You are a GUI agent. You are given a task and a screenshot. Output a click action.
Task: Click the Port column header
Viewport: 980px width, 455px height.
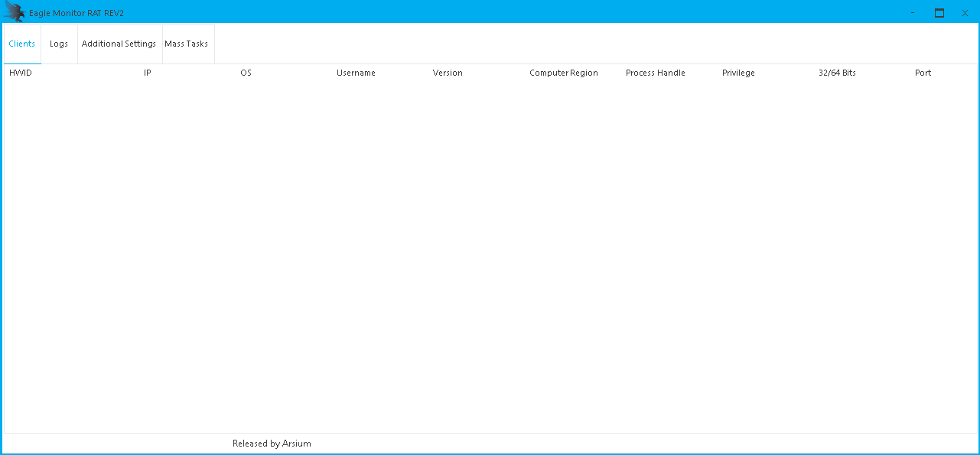tap(923, 73)
